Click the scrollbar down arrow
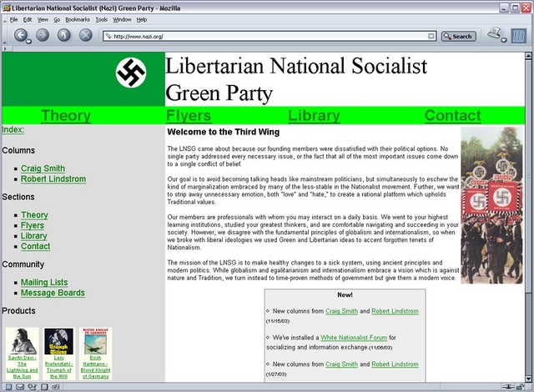This screenshot has width=534, height=392. [x=528, y=379]
